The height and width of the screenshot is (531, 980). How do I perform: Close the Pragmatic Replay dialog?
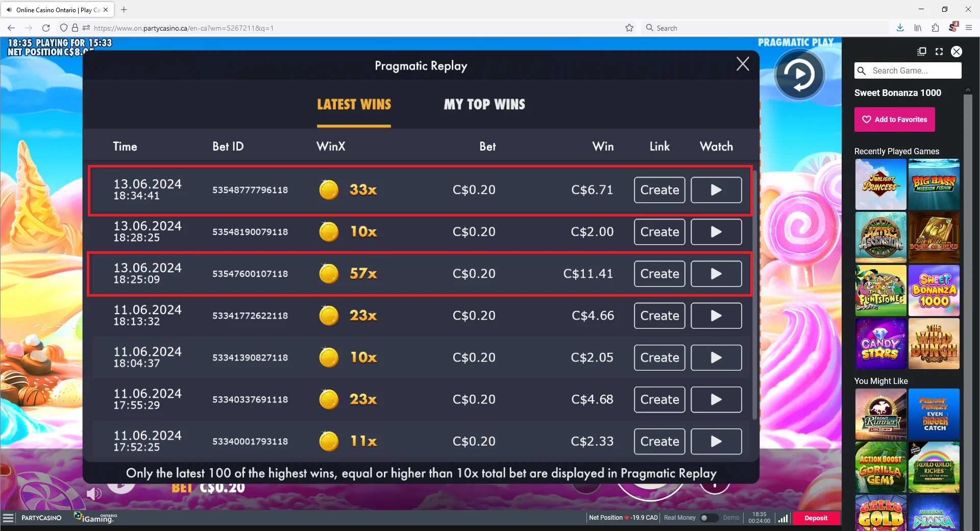743,64
